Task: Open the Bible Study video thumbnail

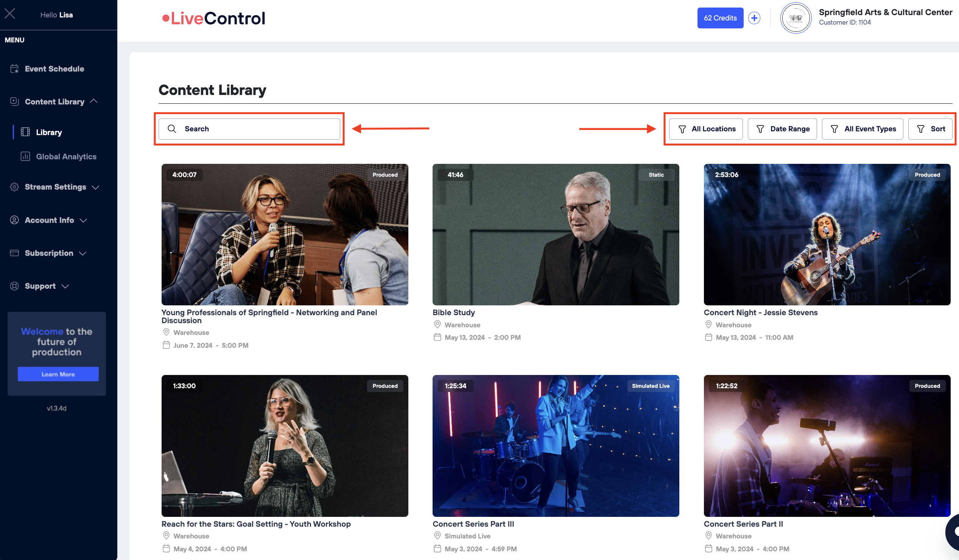Action: pos(556,234)
